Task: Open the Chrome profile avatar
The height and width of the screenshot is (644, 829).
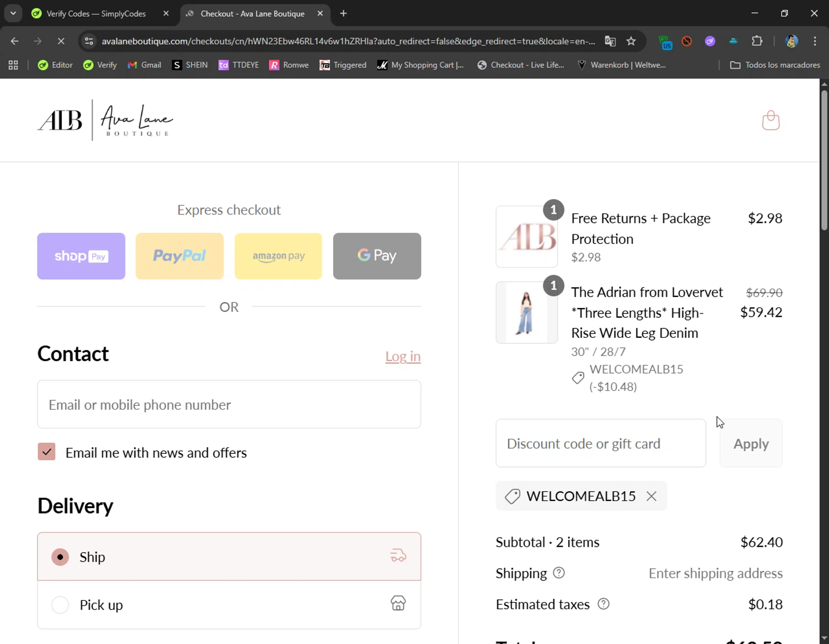Action: click(x=791, y=41)
